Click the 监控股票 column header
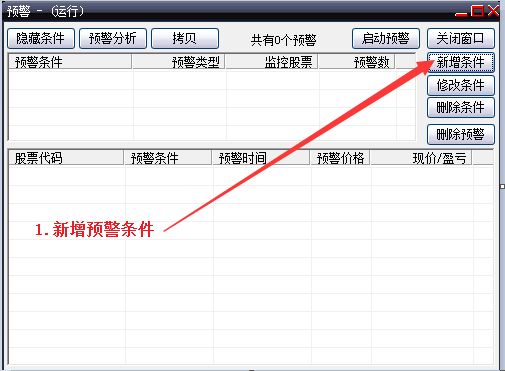505x371 pixels. tap(272, 62)
